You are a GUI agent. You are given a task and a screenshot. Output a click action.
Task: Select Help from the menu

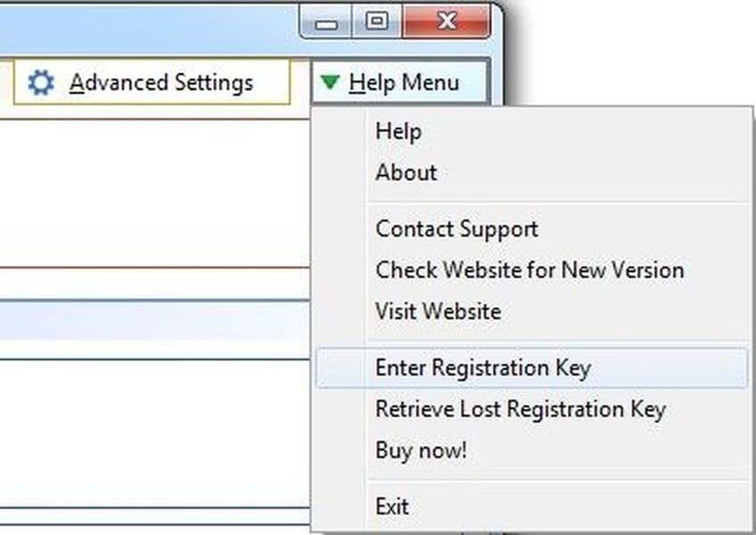tap(398, 132)
